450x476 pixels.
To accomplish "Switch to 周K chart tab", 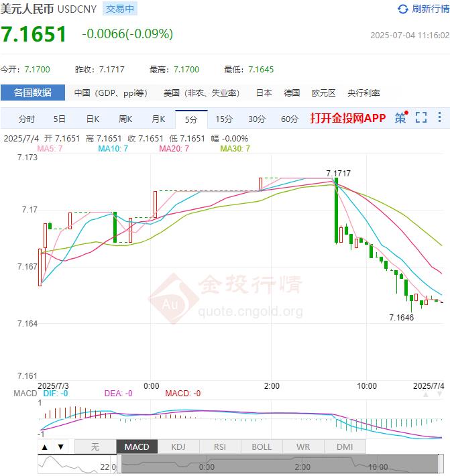I will coord(125,119).
